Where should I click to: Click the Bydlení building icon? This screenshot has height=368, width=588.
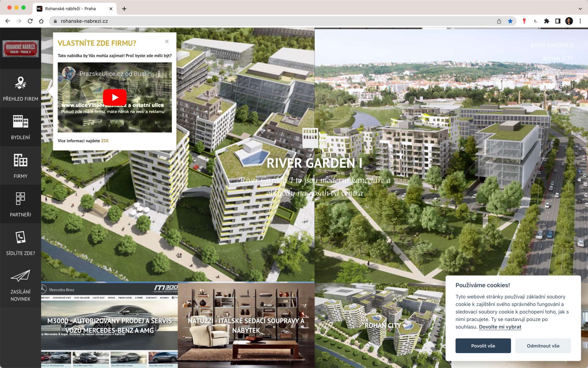[x=21, y=121]
